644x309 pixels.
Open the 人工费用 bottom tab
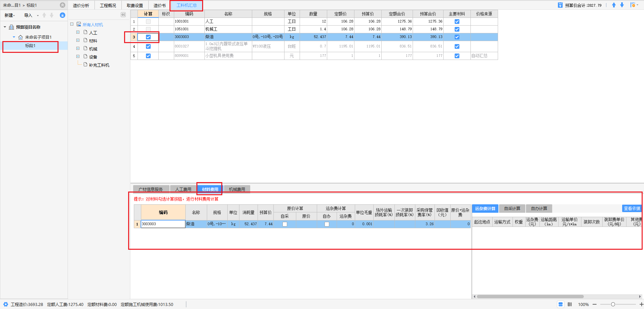183,189
